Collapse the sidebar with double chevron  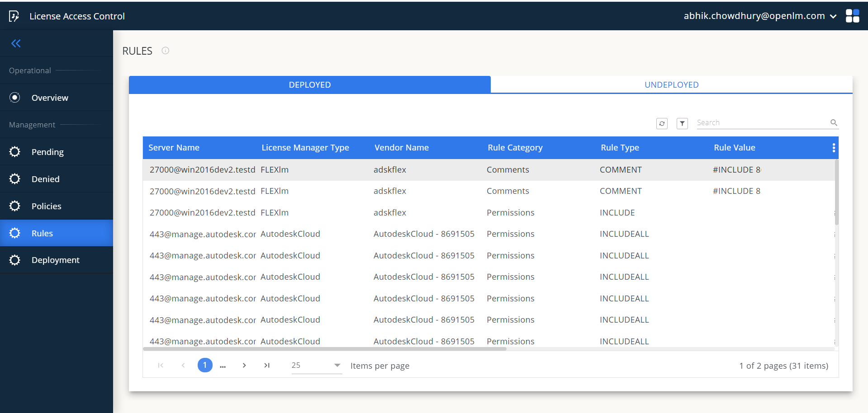pos(16,43)
